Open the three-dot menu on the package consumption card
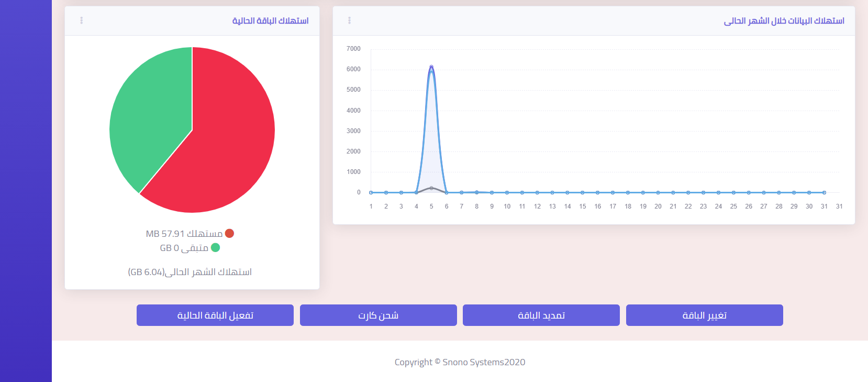The width and height of the screenshot is (868, 382). (x=81, y=20)
